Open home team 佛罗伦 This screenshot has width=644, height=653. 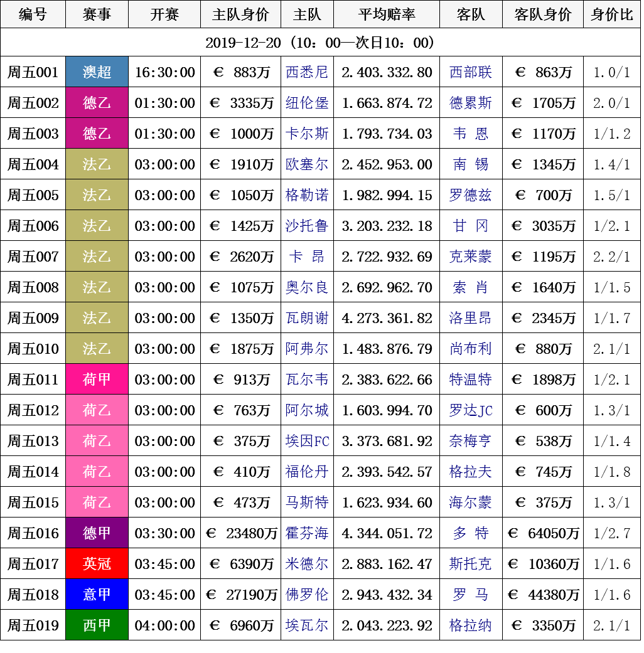click(x=307, y=594)
